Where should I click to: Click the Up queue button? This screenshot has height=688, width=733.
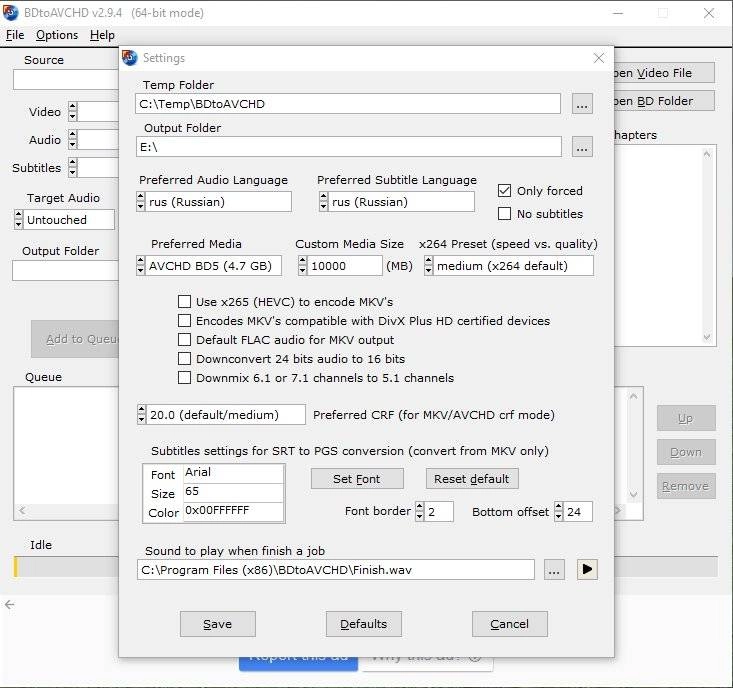686,418
